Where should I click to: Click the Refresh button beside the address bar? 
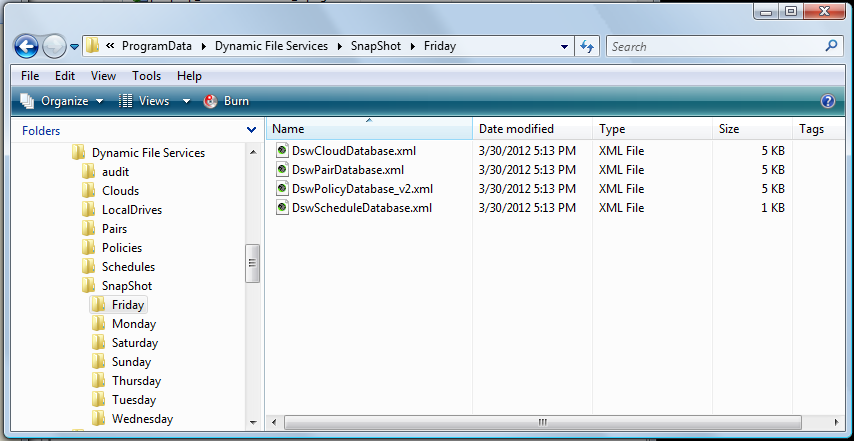[x=587, y=46]
